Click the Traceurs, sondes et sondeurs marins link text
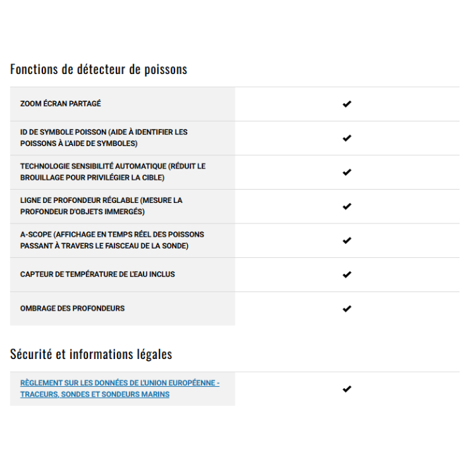This screenshot has width=476, height=476. tap(95, 395)
